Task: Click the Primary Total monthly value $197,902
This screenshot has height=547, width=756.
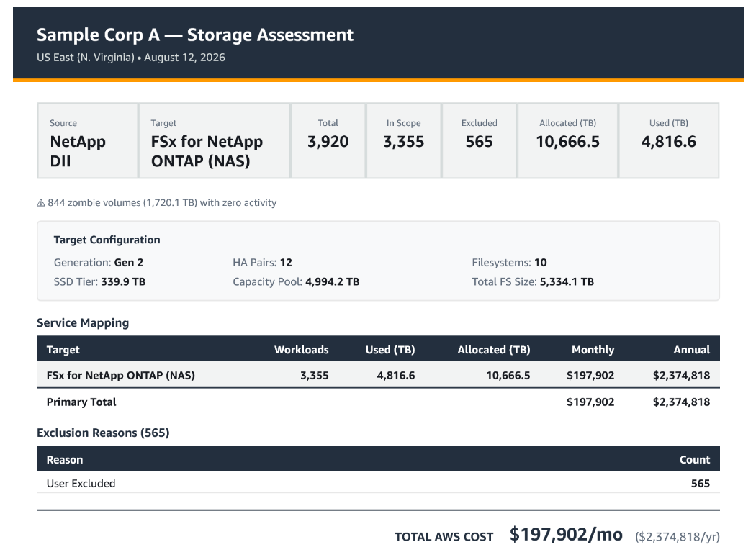Action: [590, 402]
